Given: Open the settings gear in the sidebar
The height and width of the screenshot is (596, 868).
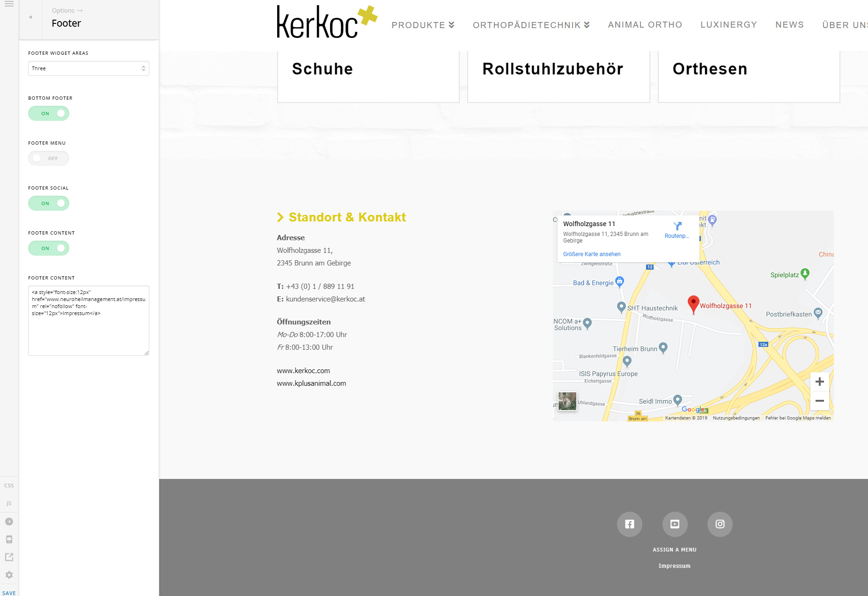Looking at the screenshot, I should point(9,575).
